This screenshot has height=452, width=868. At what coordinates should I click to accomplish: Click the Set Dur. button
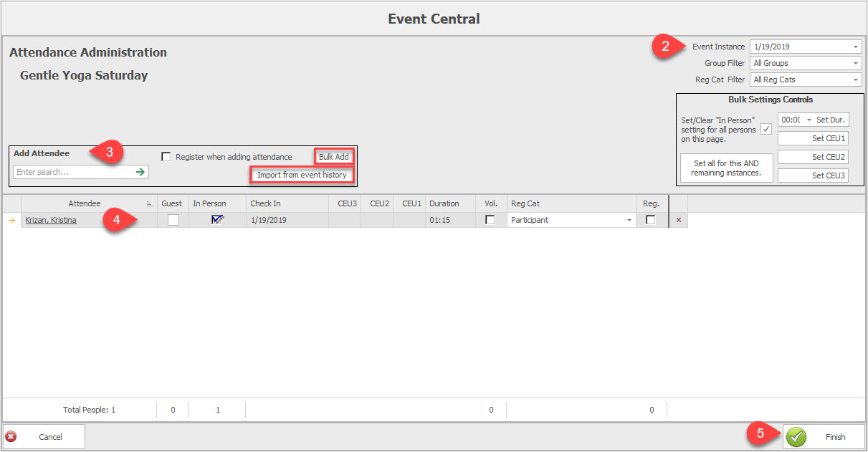(x=831, y=120)
